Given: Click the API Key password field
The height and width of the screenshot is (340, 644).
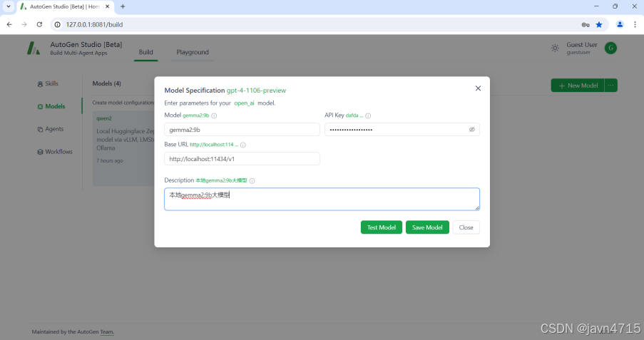Looking at the screenshot, I should tap(402, 129).
